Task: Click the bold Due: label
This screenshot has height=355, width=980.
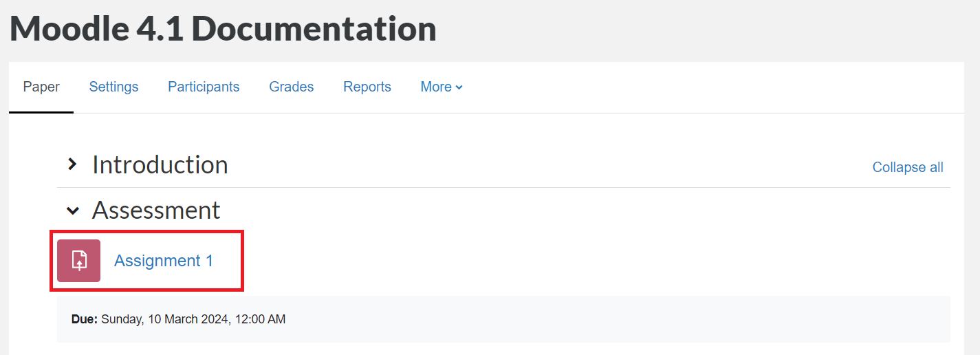Action: pos(85,319)
